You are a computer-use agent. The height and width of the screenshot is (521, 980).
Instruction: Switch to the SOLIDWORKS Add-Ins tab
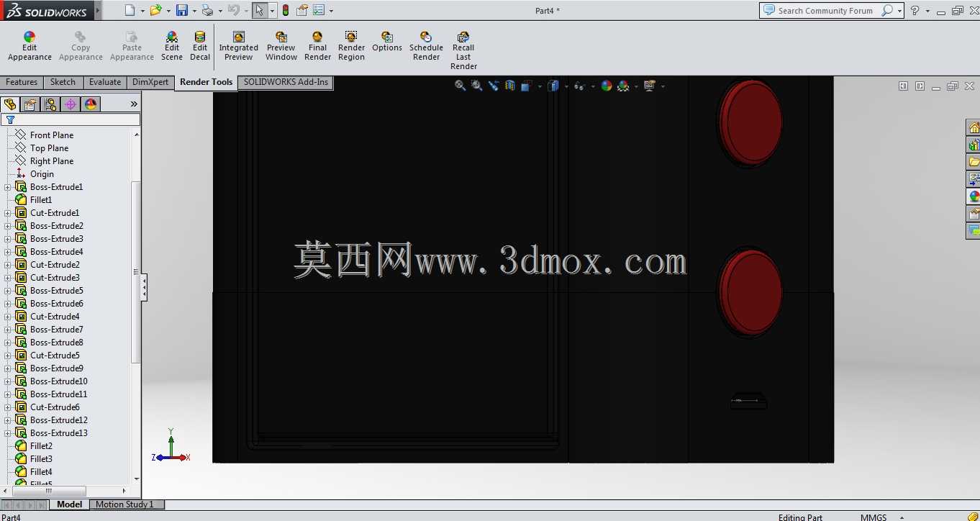[286, 82]
